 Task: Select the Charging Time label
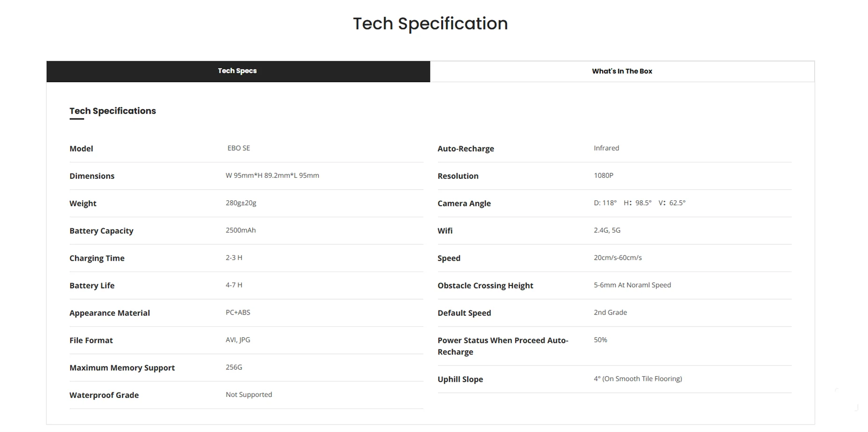click(x=97, y=258)
